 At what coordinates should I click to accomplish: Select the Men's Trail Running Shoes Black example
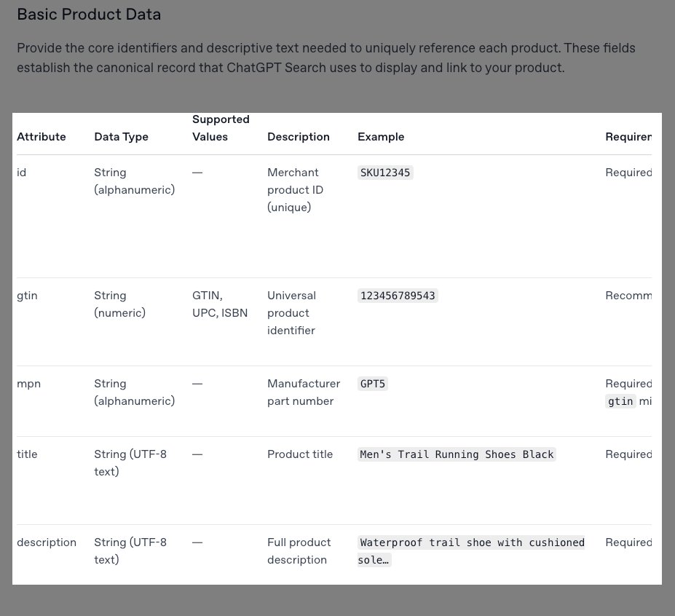click(456, 454)
